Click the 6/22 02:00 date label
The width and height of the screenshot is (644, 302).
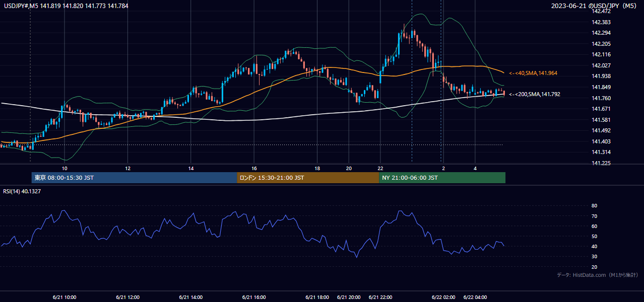(x=443, y=297)
